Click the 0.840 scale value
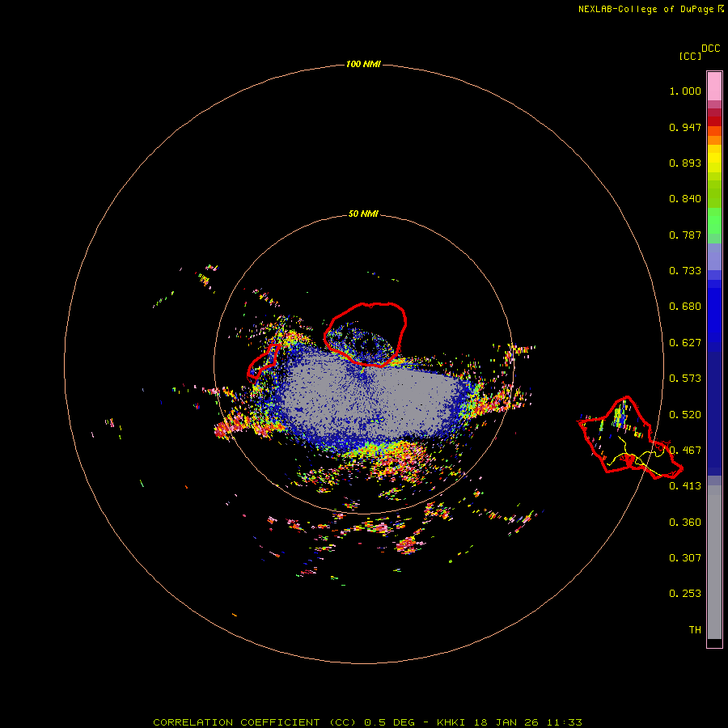Image resolution: width=728 pixels, height=728 pixels. (x=685, y=199)
